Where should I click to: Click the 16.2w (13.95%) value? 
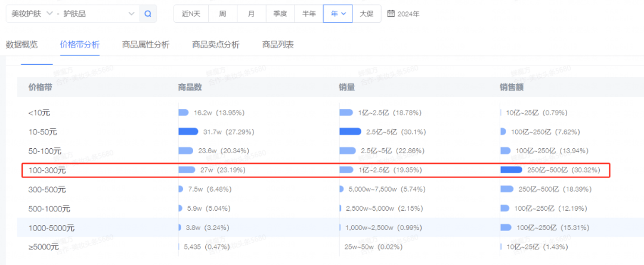pyautogui.click(x=219, y=113)
